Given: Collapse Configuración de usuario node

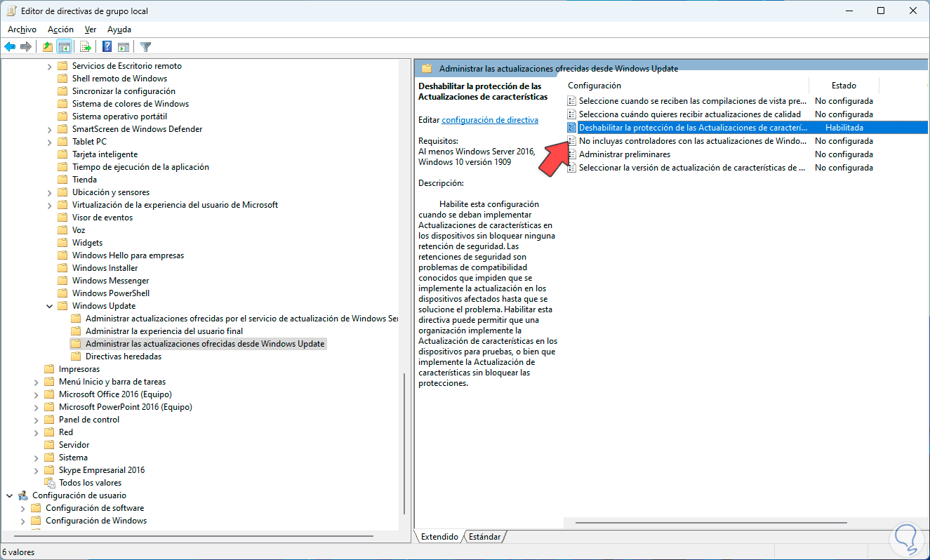Looking at the screenshot, I should click(x=9, y=495).
